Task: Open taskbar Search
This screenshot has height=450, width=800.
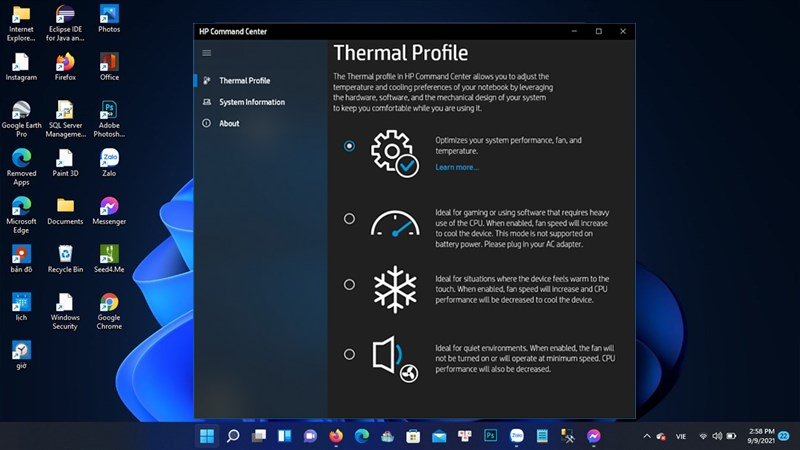Action: coord(233,436)
